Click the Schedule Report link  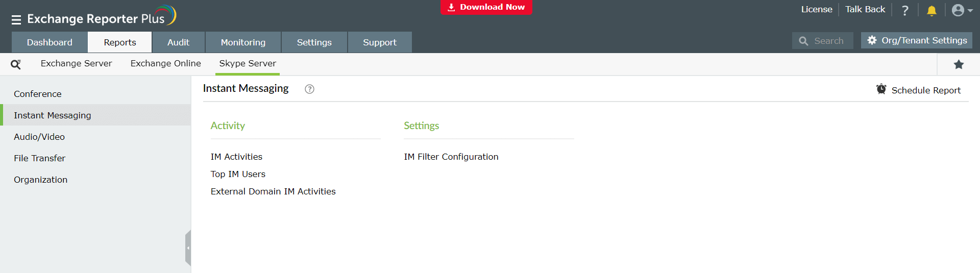[918, 90]
